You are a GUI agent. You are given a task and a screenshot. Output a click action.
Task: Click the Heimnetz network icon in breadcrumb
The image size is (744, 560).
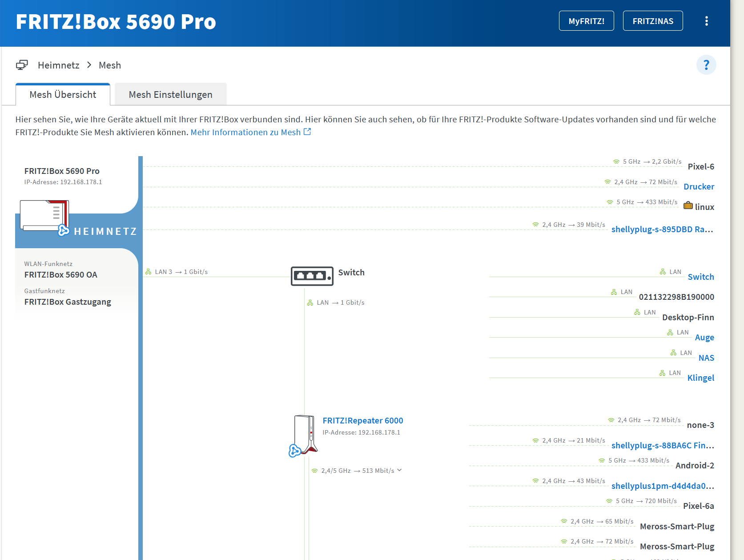[x=22, y=65]
